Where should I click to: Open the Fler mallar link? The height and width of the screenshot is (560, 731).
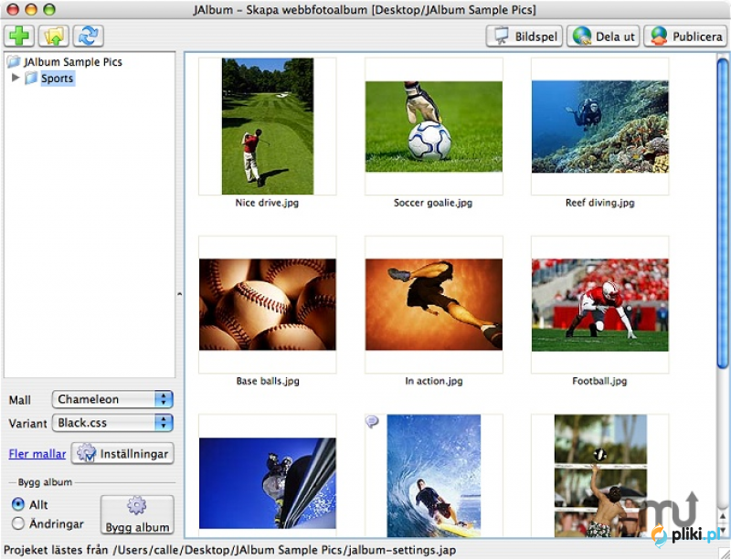pyautogui.click(x=37, y=454)
